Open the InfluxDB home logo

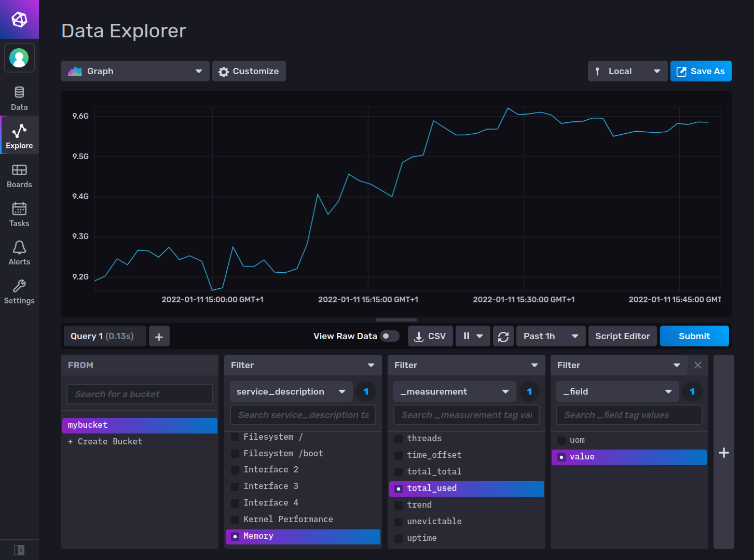(x=19, y=19)
